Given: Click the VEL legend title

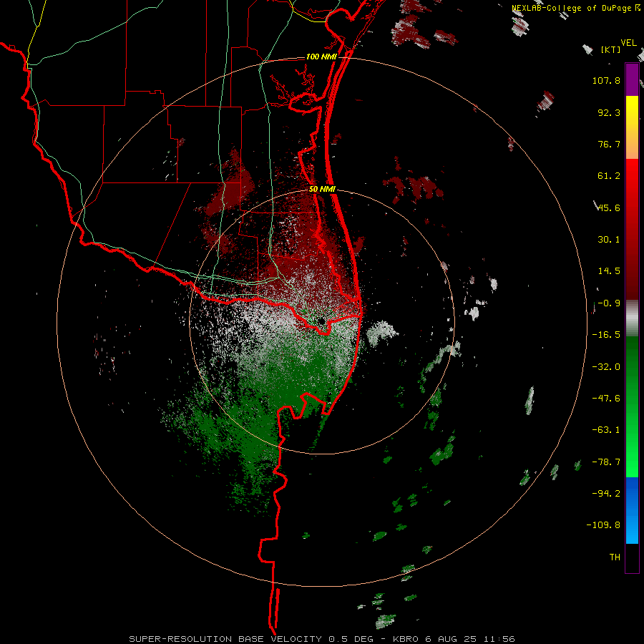Looking at the screenshot, I should [x=628, y=43].
